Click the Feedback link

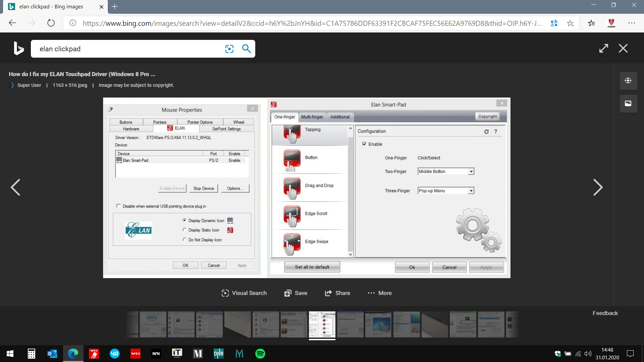coord(605,313)
